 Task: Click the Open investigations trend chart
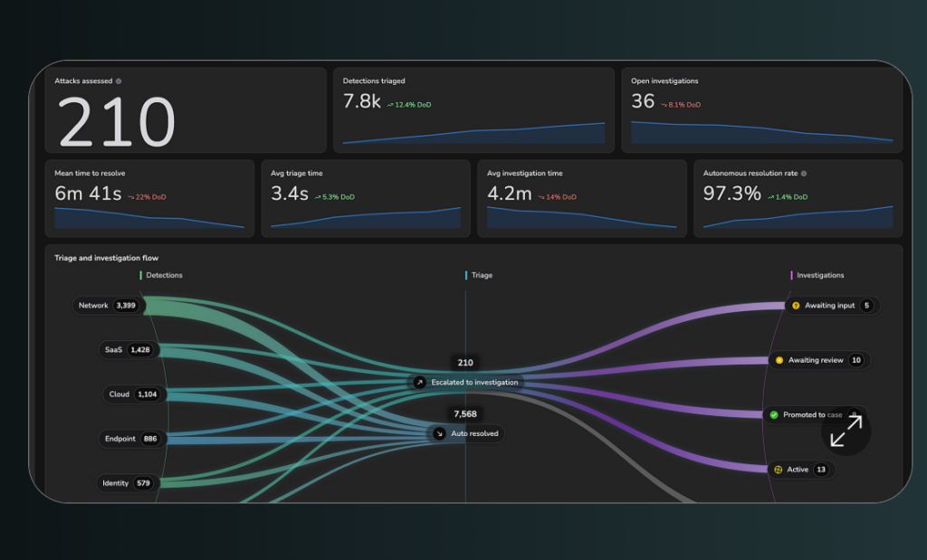761,132
